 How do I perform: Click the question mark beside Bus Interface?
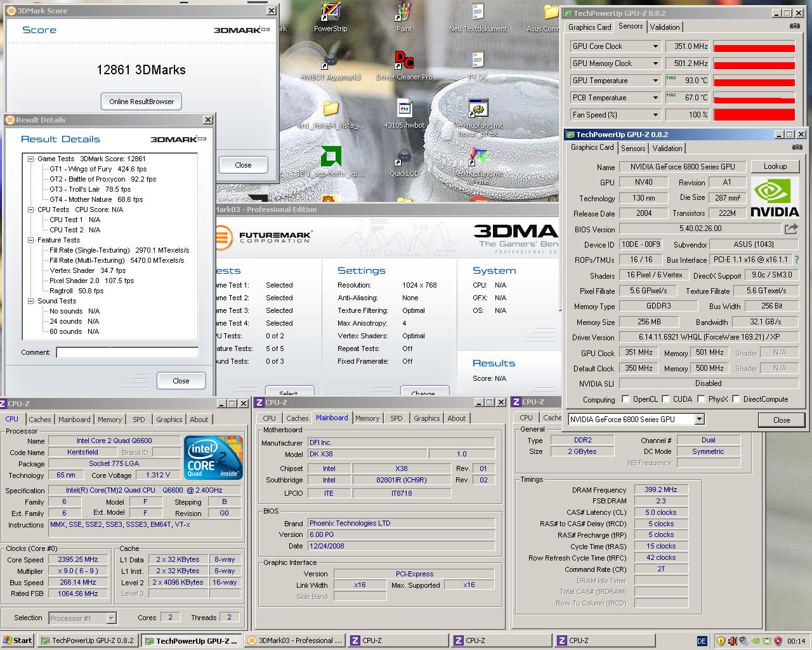[x=797, y=260]
